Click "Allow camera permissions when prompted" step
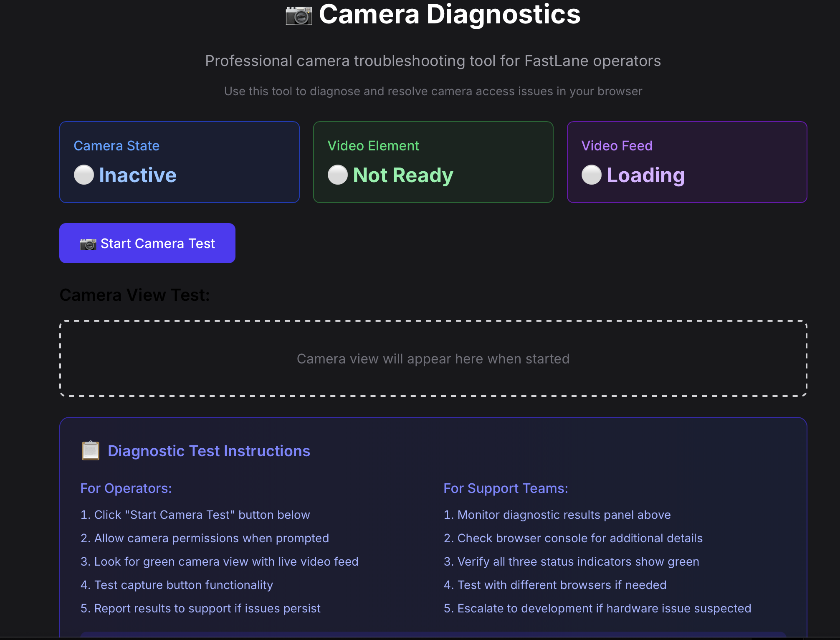840x640 pixels. tap(205, 538)
